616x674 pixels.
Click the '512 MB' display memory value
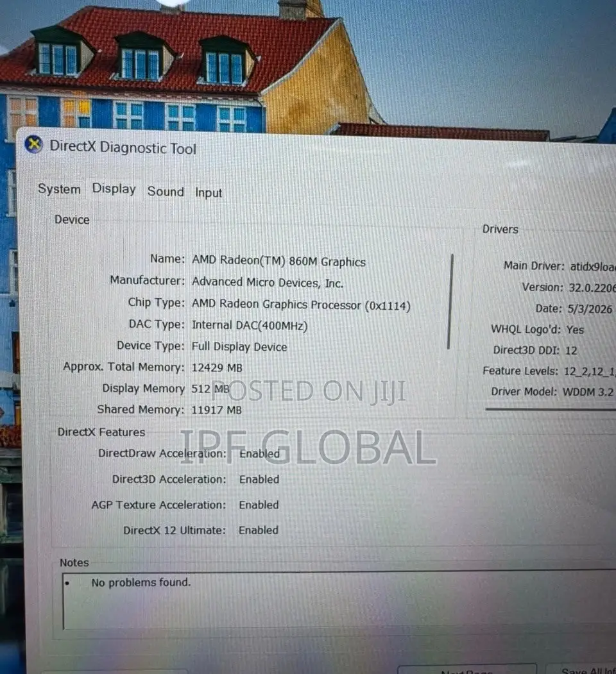tap(210, 389)
